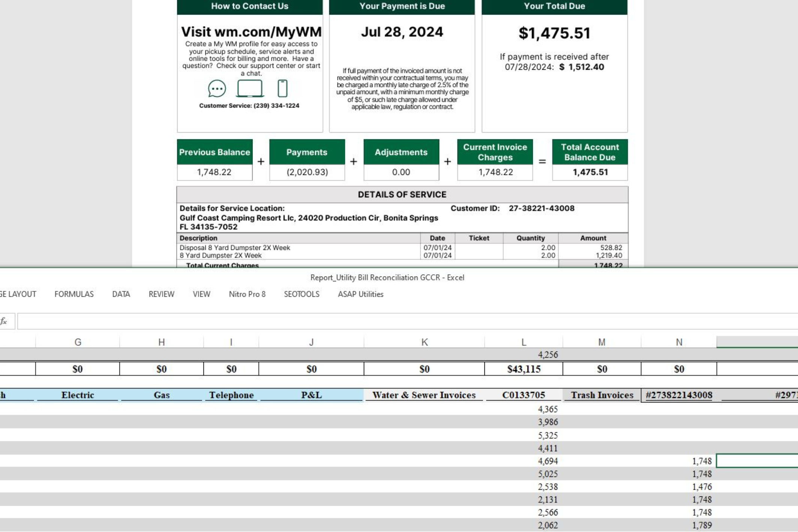Image resolution: width=798 pixels, height=532 pixels.
Task: Select the Gas header cell
Action: point(161,395)
